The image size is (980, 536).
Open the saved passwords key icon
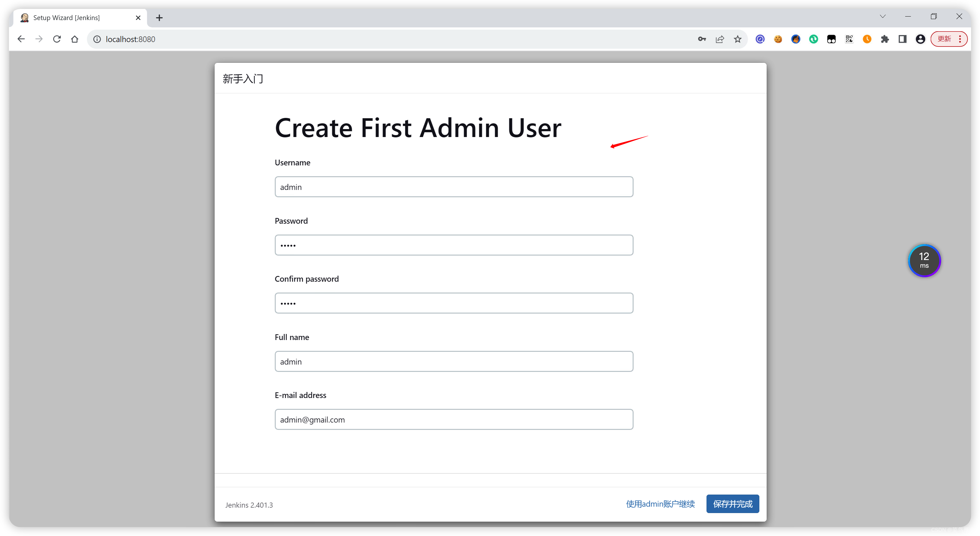pos(702,39)
